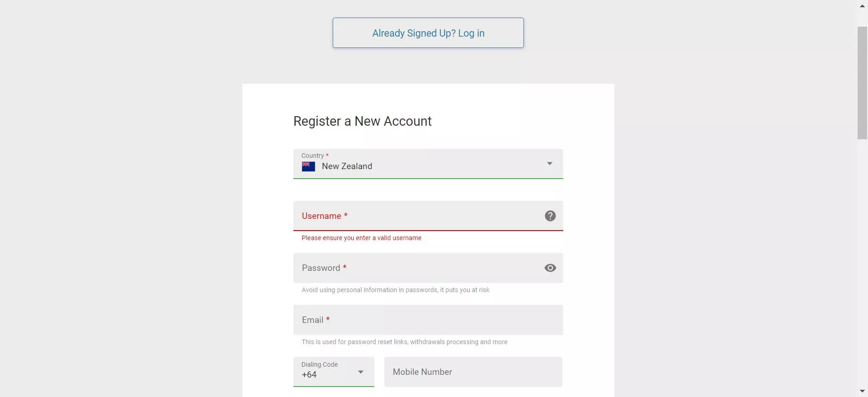Click the "Country" field label
The height and width of the screenshot is (397, 868).
[312, 156]
